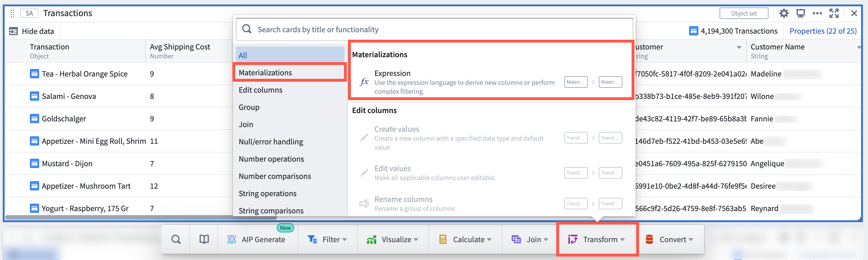This screenshot has width=868, height=260.
Task: Open the book documentation icon
Action: pos(204,240)
